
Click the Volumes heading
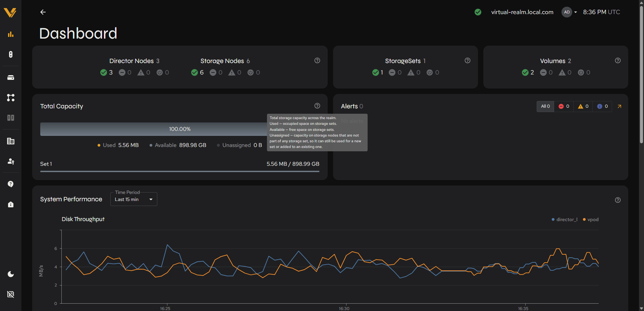tap(553, 61)
